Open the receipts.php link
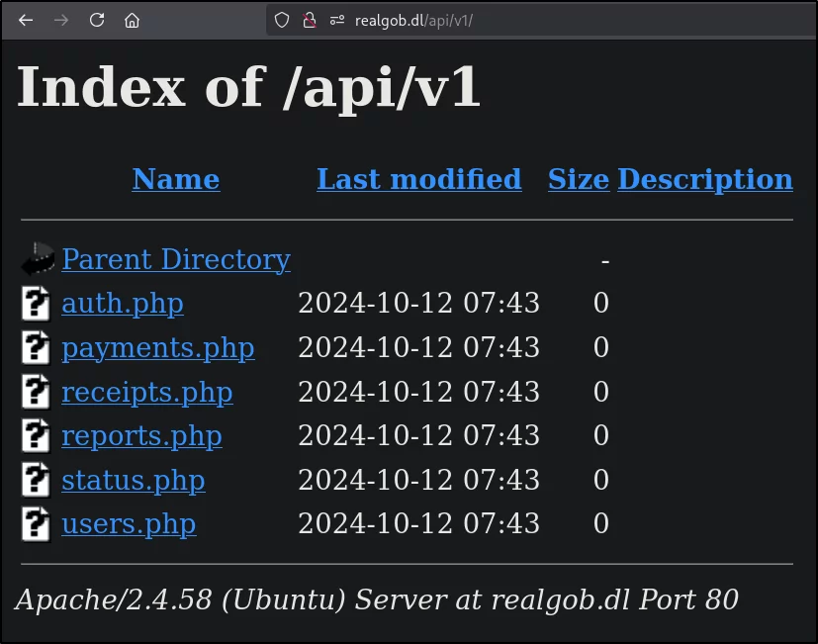 tap(147, 392)
